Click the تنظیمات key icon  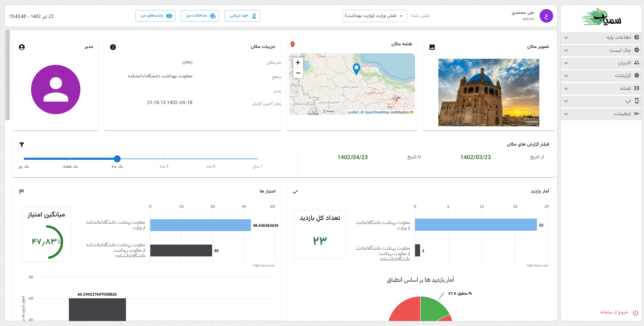[x=637, y=114]
